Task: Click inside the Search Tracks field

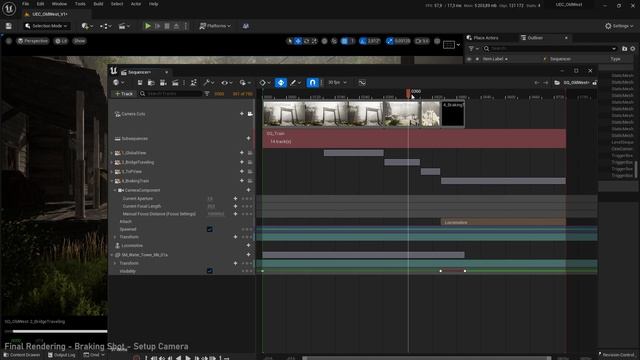Action: click(171, 94)
